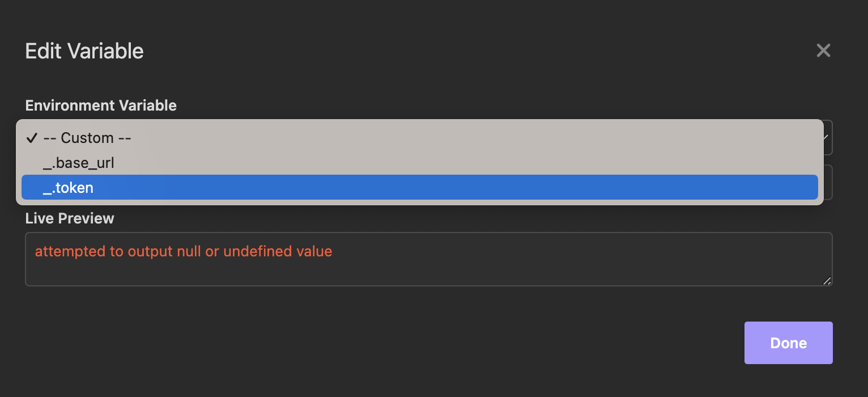Image resolution: width=868 pixels, height=397 pixels.
Task: Click empty row space right of _.base_url
Action: [x=453, y=163]
